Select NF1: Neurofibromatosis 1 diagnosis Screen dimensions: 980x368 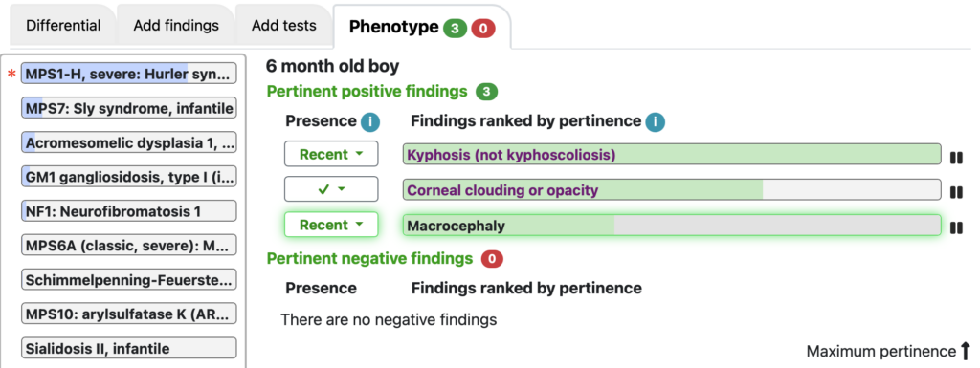[129, 211]
